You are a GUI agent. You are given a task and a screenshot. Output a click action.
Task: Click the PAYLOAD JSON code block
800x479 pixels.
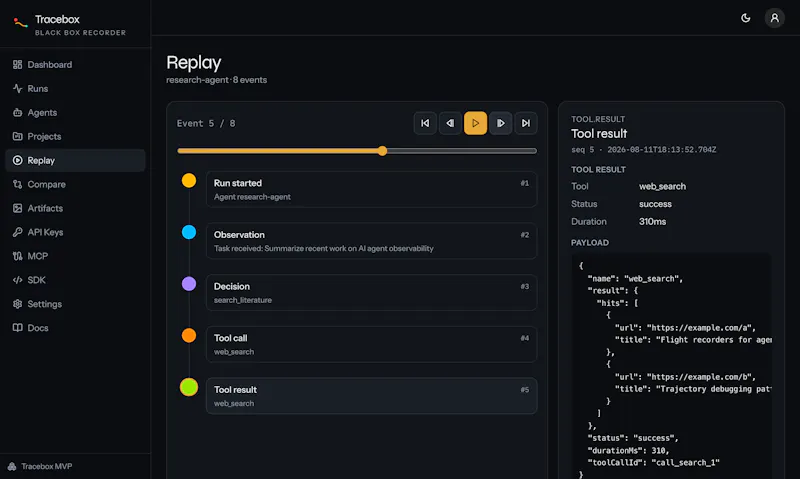coord(671,366)
